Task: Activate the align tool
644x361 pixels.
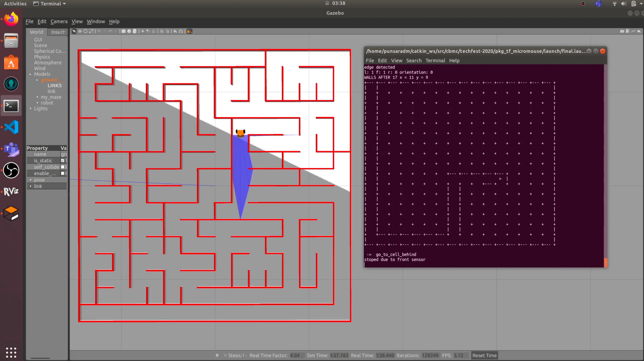Action: (x=175, y=31)
